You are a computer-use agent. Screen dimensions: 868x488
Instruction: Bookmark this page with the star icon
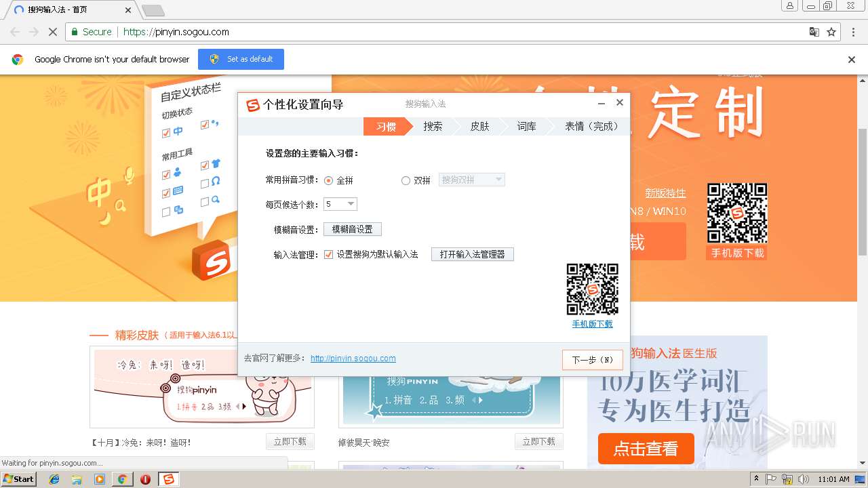click(x=831, y=32)
